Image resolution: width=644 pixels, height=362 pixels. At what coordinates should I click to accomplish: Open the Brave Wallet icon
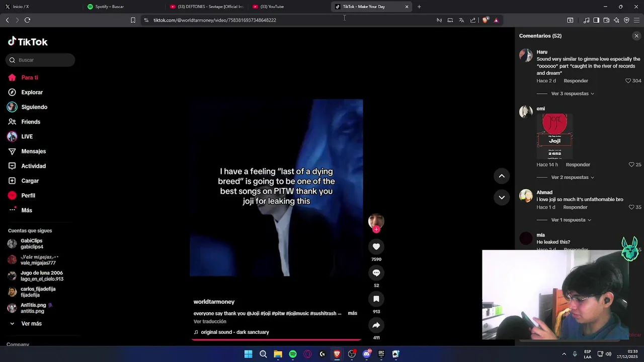(606, 20)
